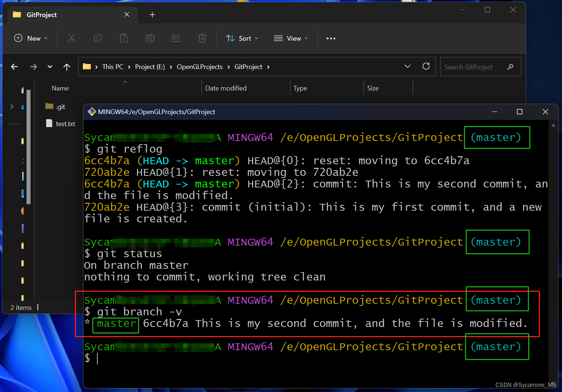Click 'GitProject' breadcrumb in address bar
The width and height of the screenshot is (562, 392).
tap(248, 67)
